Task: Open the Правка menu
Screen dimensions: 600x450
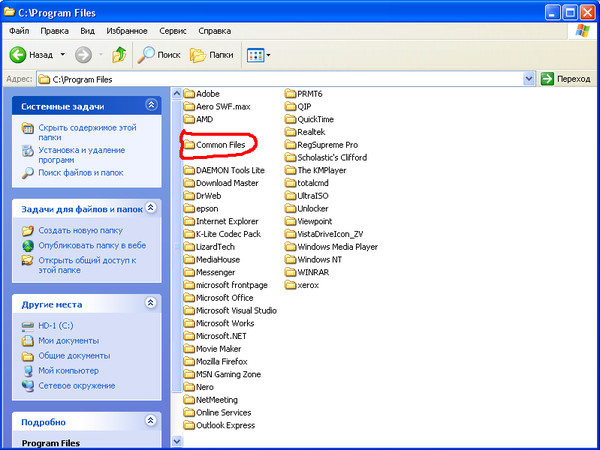Action: click(x=54, y=31)
